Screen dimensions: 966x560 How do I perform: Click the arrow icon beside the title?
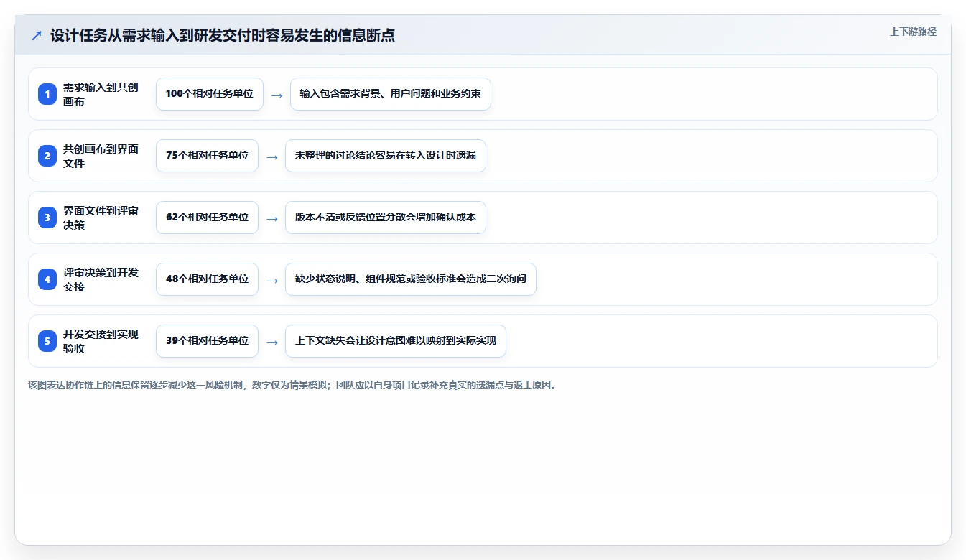37,35
